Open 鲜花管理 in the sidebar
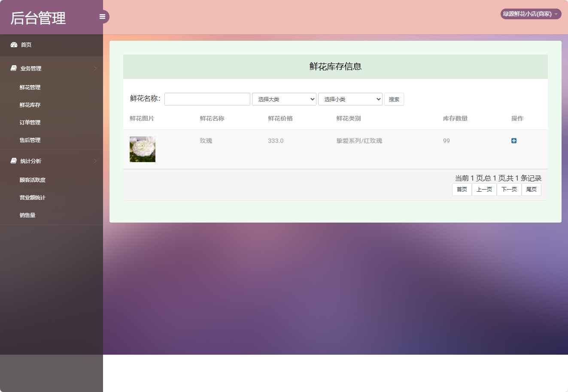The height and width of the screenshot is (392, 568). (x=30, y=87)
